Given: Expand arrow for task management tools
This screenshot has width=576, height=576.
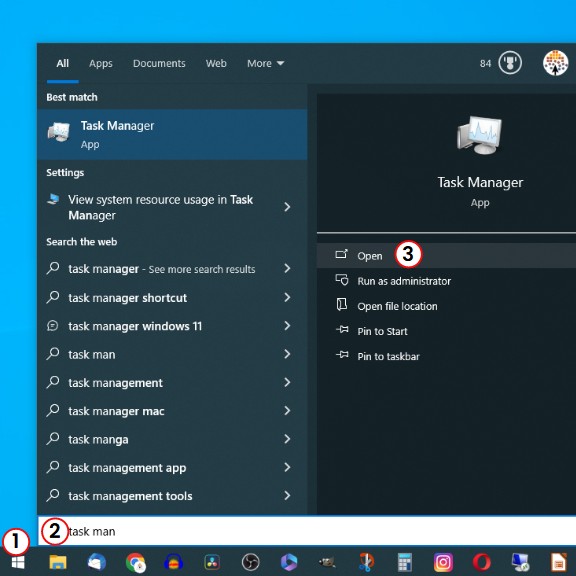Looking at the screenshot, I should coord(287,496).
